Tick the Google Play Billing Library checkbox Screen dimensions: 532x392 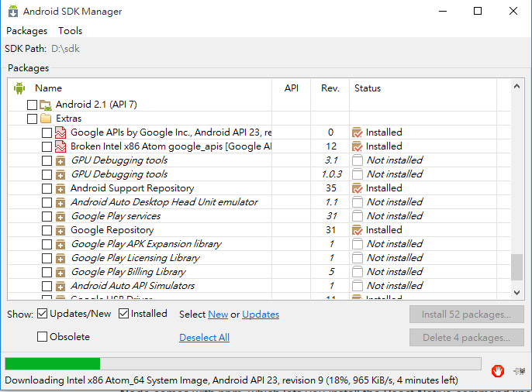(47, 272)
